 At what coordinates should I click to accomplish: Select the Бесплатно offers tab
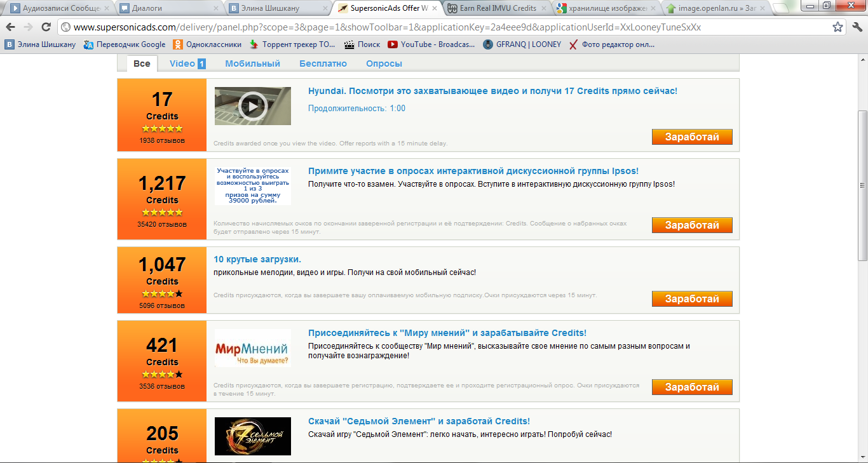point(323,64)
